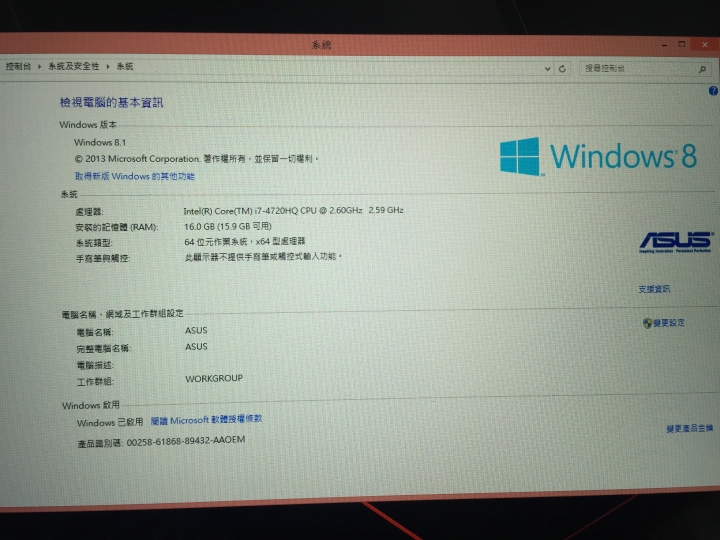
Task: Click ASUS value next to 完整電腦名稱
Action: (196, 347)
